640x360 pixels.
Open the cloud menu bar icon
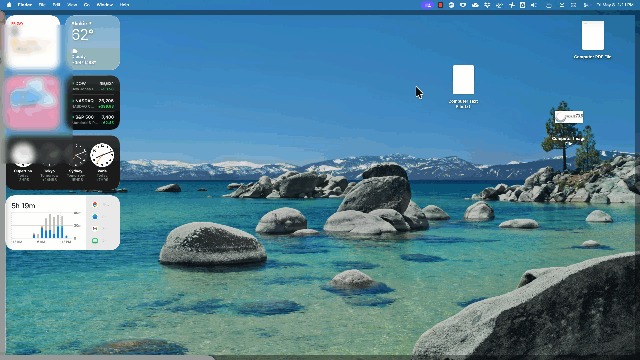[x=475, y=5]
